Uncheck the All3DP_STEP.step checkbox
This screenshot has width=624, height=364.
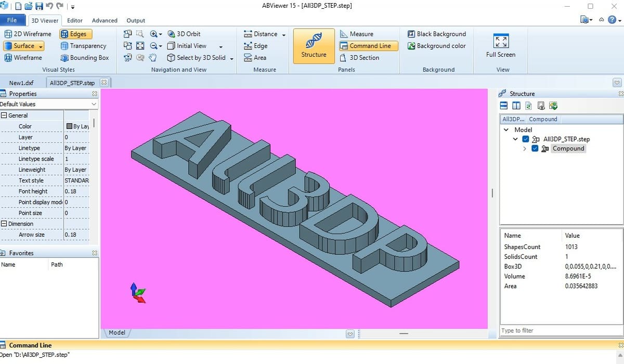coord(526,139)
